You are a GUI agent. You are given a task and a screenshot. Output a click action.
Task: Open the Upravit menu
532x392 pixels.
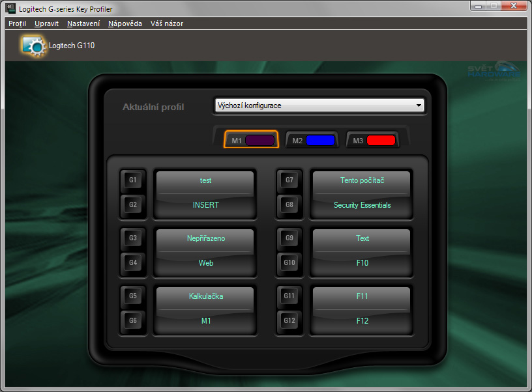(47, 23)
